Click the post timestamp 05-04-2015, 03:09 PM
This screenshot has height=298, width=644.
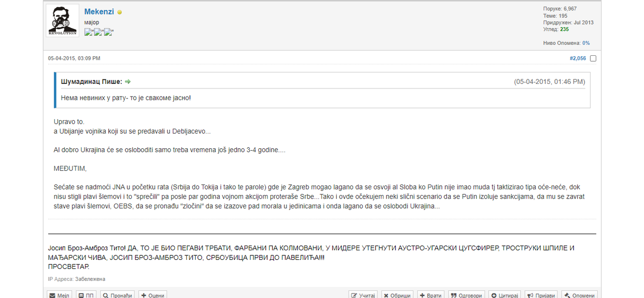(x=74, y=58)
